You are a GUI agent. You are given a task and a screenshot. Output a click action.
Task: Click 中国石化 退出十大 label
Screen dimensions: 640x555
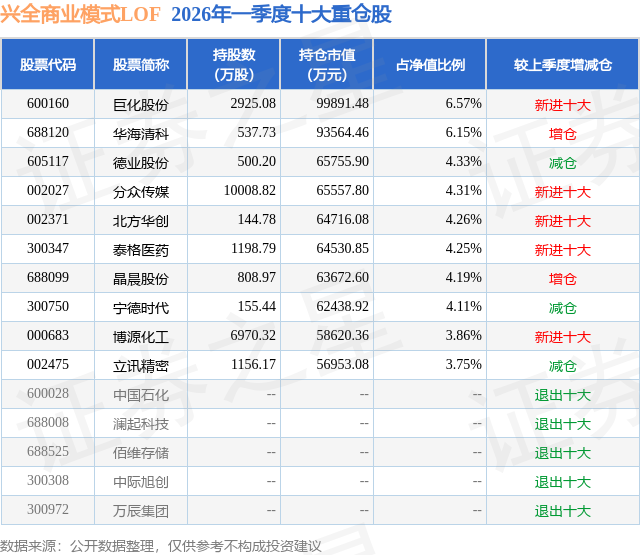(563, 395)
